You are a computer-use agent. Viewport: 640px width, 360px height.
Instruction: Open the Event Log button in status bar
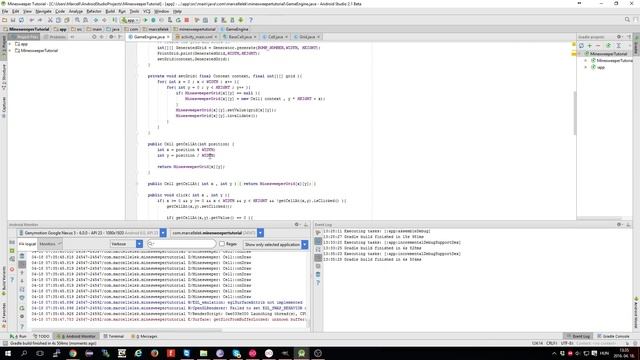tap(578, 336)
